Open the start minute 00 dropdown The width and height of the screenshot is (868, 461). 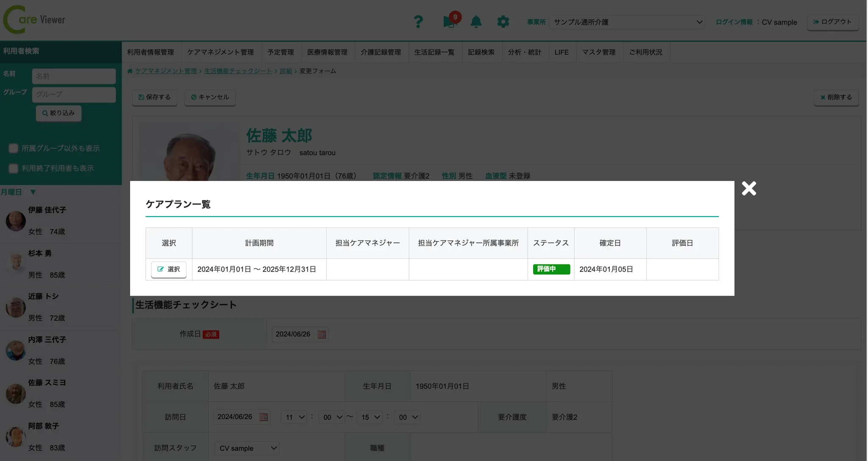pos(331,417)
